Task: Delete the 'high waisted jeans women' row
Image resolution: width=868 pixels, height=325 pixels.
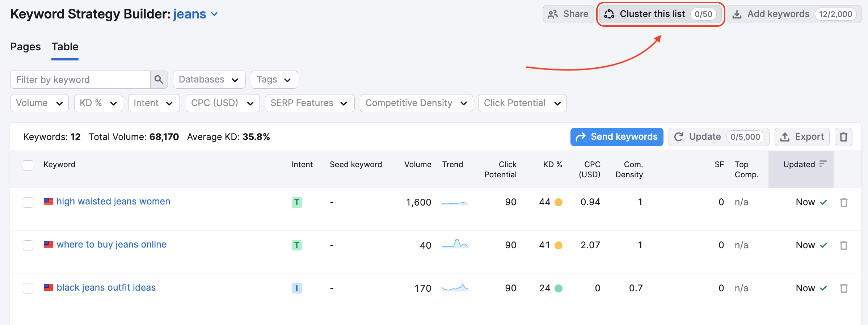Action: click(844, 202)
